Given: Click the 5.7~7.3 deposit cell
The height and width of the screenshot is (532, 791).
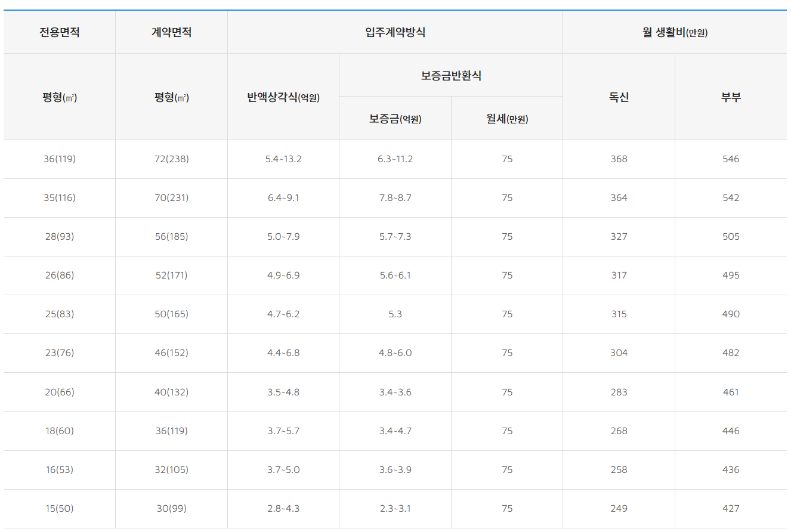Looking at the screenshot, I should (x=395, y=237).
